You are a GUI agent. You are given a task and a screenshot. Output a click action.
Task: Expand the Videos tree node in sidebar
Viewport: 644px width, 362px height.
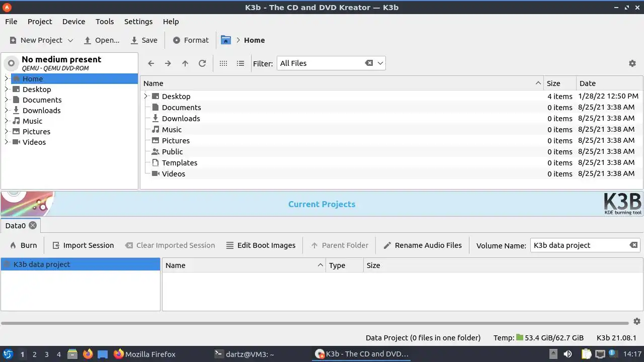7,142
